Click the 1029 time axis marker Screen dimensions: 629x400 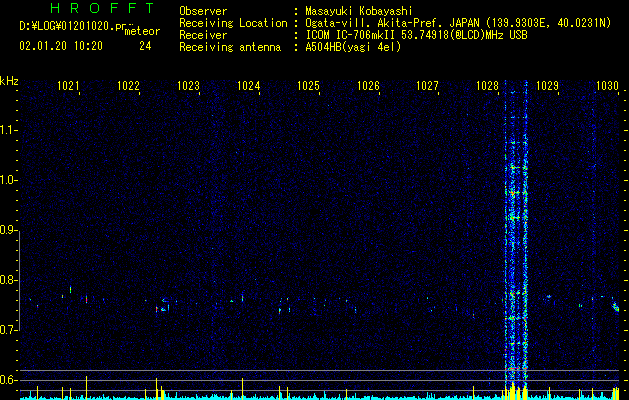pos(547,85)
